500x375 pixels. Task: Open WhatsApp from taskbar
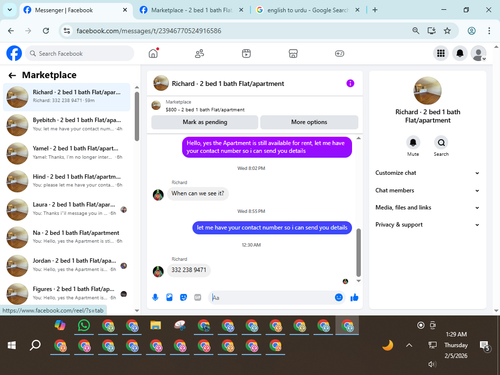click(84, 325)
